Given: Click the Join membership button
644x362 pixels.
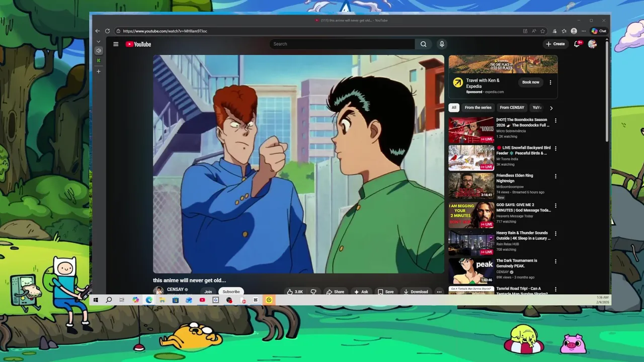Looking at the screenshot, I should (x=208, y=292).
